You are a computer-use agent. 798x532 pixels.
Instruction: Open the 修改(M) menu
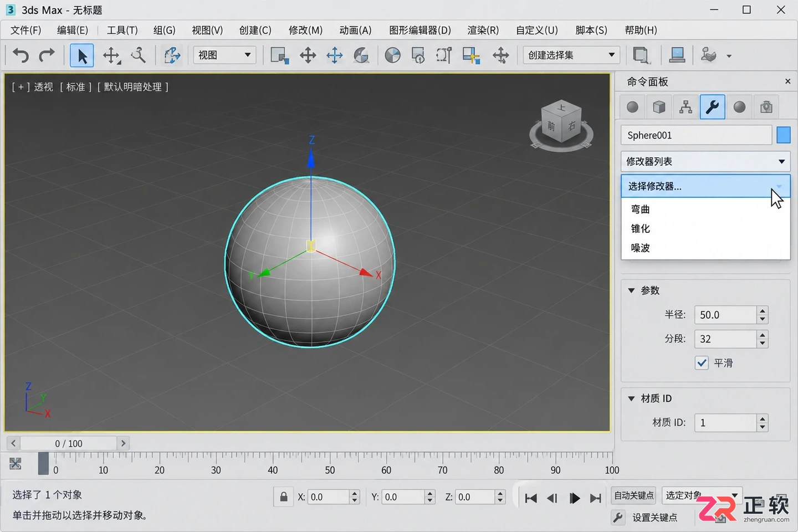(x=305, y=30)
